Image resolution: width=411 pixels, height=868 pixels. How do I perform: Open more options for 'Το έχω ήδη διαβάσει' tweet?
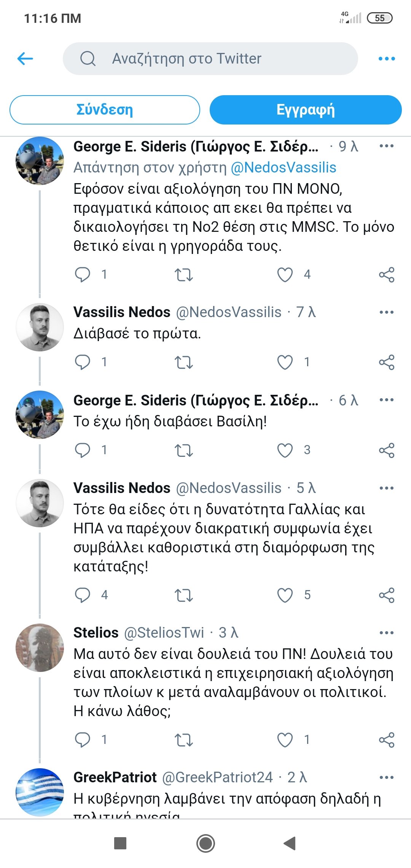click(387, 400)
